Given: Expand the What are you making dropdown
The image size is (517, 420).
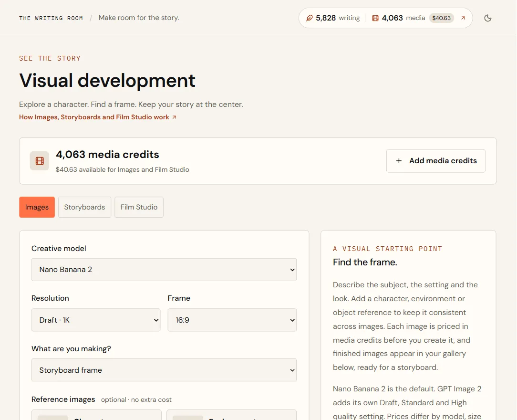Looking at the screenshot, I should point(164,370).
